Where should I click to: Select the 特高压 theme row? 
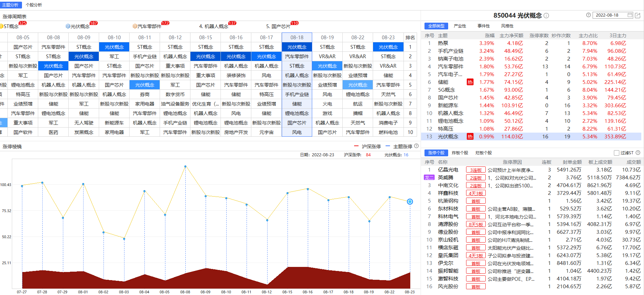click(531, 129)
